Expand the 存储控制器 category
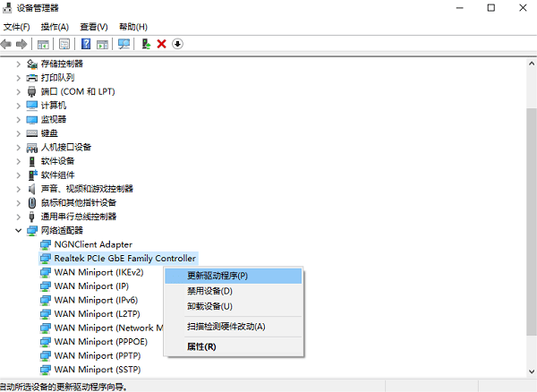The image size is (537, 392). tap(20, 64)
